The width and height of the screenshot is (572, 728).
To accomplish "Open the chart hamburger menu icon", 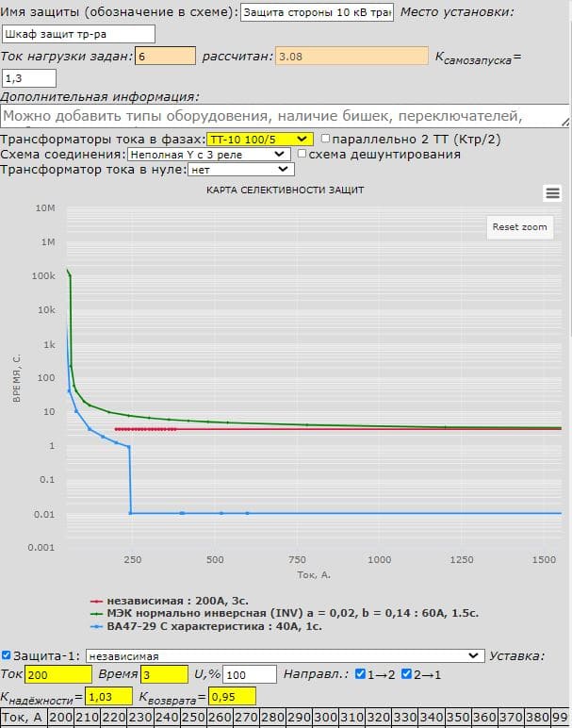I will (552, 192).
